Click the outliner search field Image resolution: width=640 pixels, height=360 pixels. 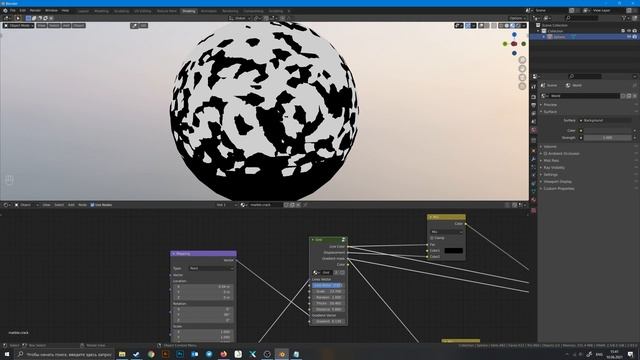click(582, 18)
